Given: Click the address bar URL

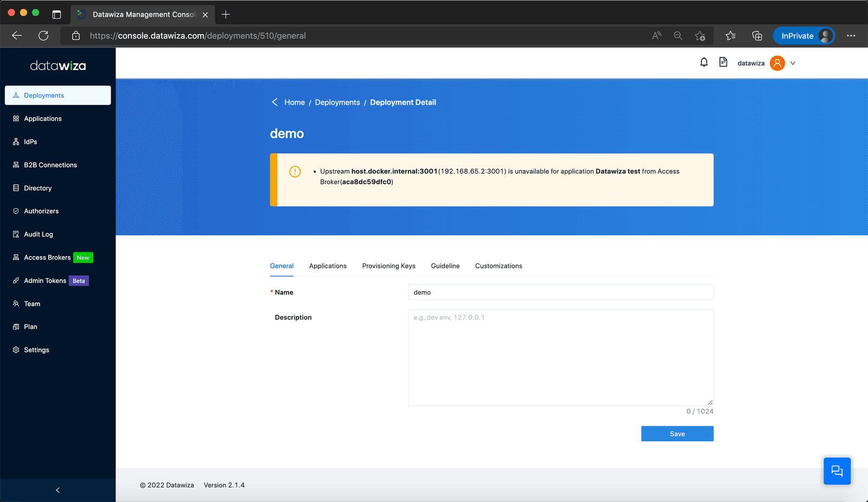Looking at the screenshot, I should coord(197,36).
